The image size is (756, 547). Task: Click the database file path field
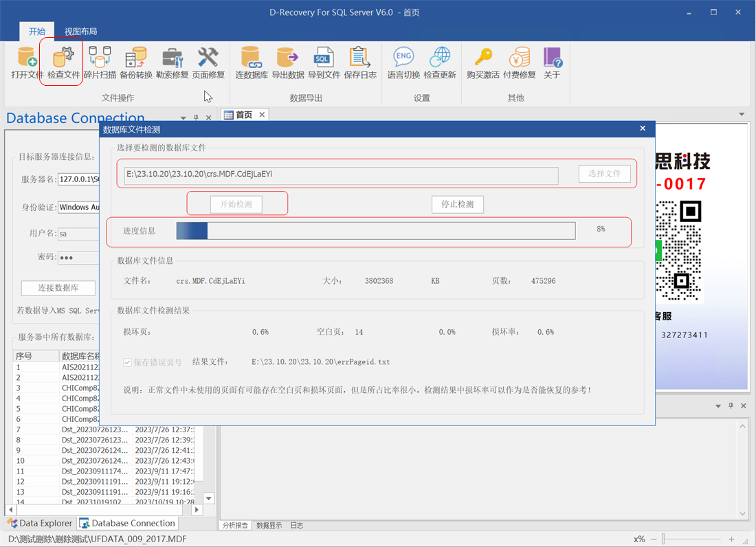[341, 175]
